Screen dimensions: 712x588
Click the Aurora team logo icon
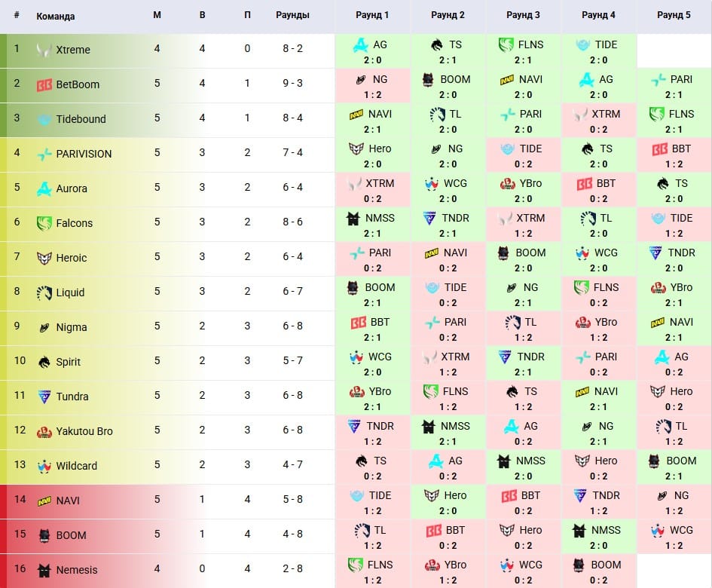(44, 188)
